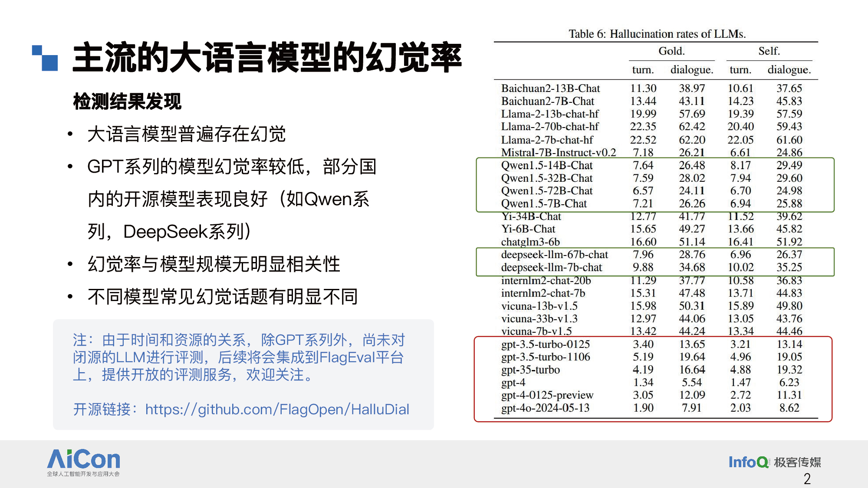The height and width of the screenshot is (488, 868).
Task: Click the Gold. column group header
Action: coord(671,51)
